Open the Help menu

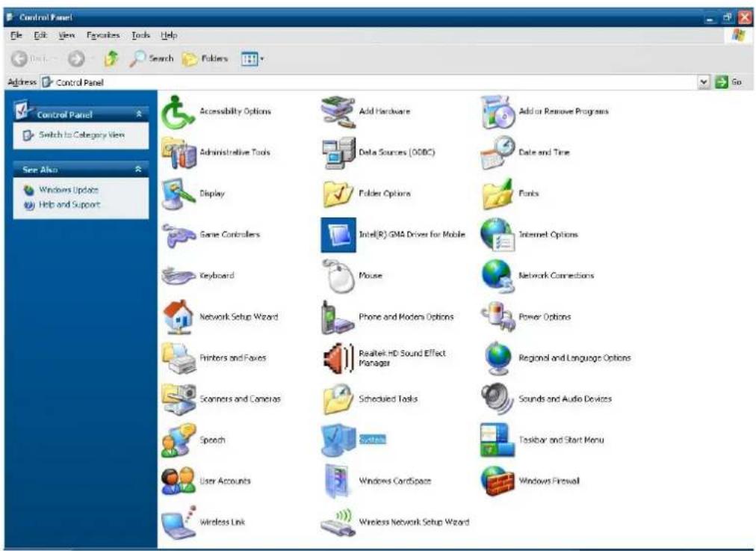coord(169,35)
